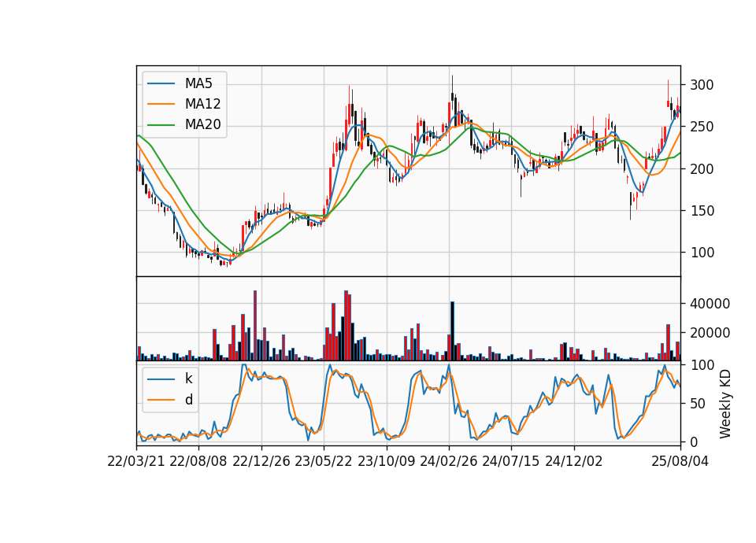The width and height of the screenshot is (756, 543).
Task: Click the MA12 legend label
Action: [202, 104]
